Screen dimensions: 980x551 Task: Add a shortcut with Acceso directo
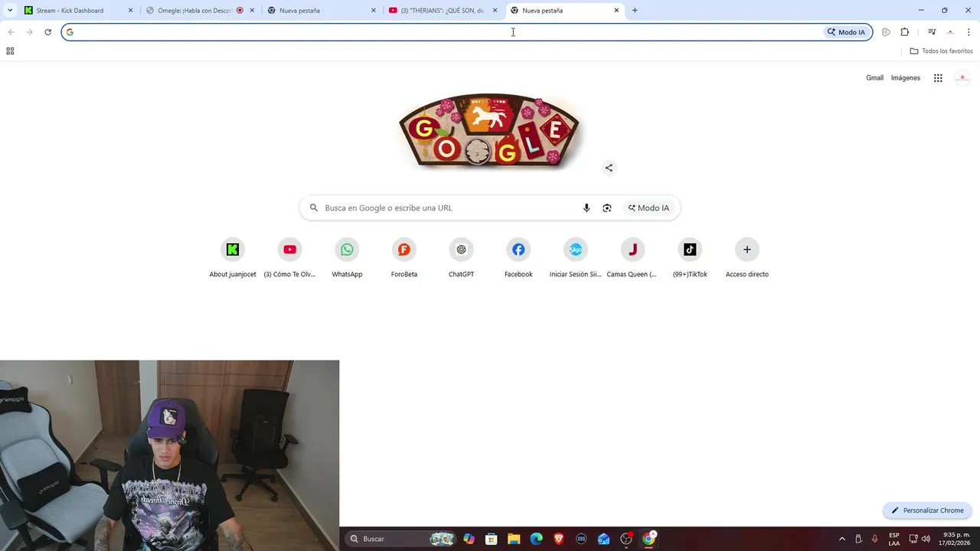click(747, 258)
